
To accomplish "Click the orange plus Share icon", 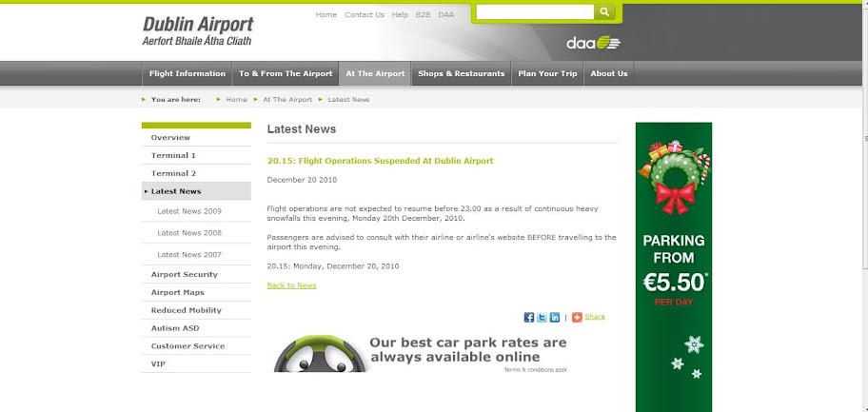I will (577, 317).
